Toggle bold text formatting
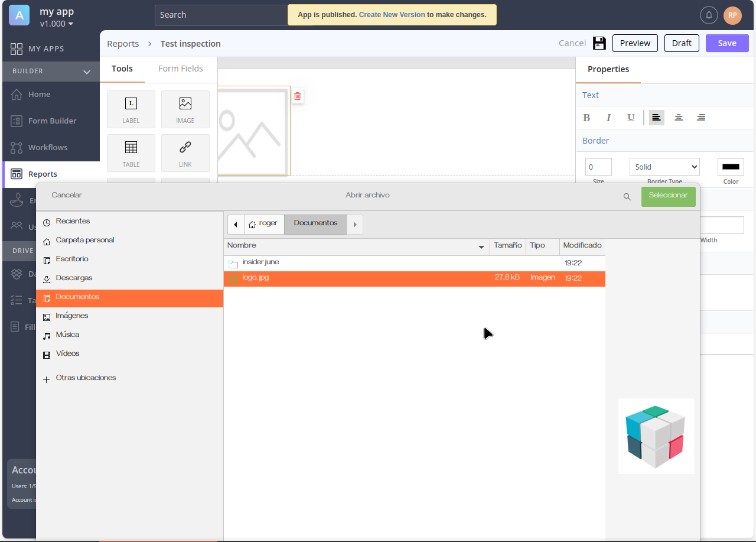This screenshot has width=756, height=542. [586, 118]
